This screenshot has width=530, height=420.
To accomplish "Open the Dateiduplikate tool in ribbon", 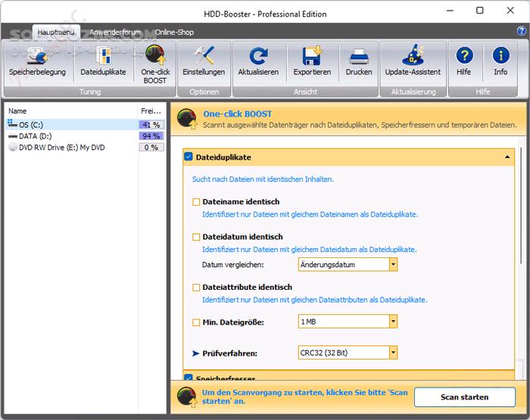I will [x=103, y=62].
